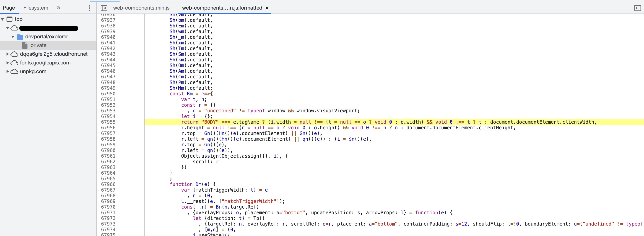Show more navigator tabs chevron
The image size is (644, 236).
pos(58,8)
